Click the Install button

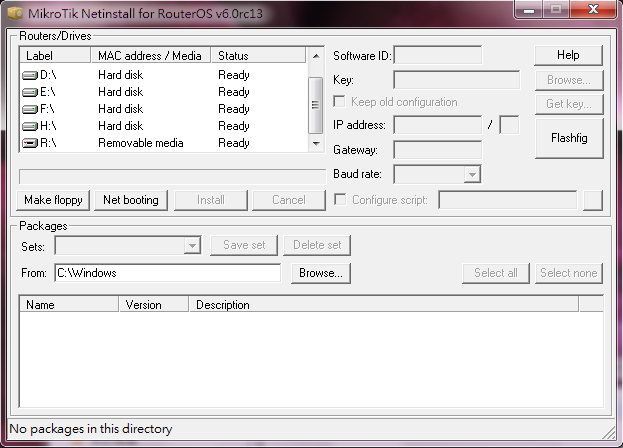pyautogui.click(x=211, y=200)
